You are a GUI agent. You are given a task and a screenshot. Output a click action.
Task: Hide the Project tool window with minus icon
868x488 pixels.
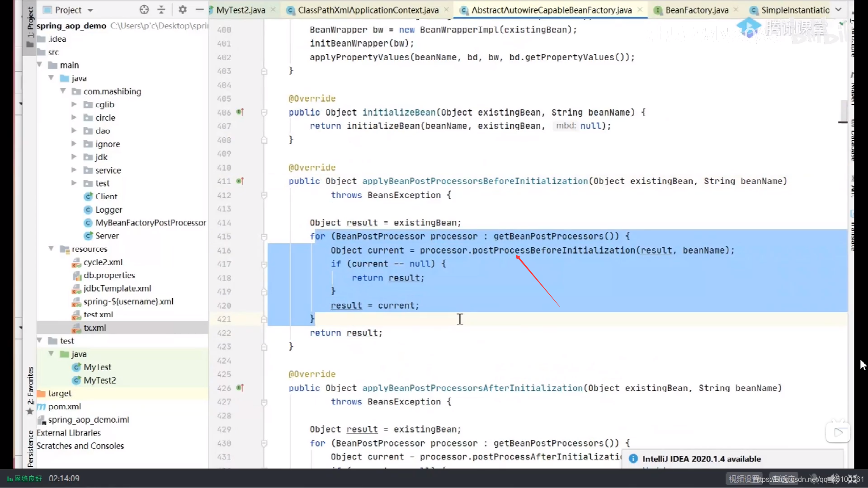199,9
